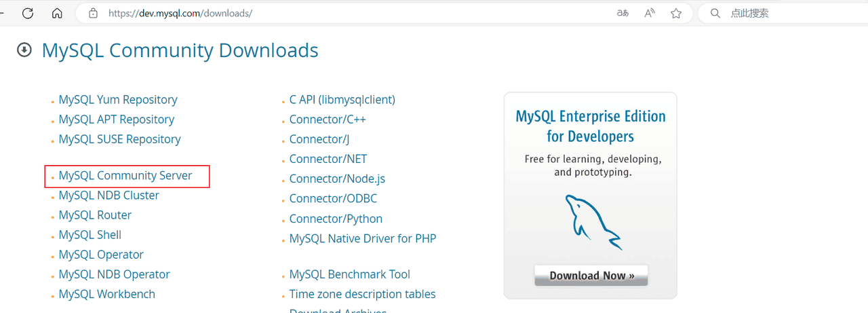
Task: Open Time zone description tables link
Action: point(362,294)
